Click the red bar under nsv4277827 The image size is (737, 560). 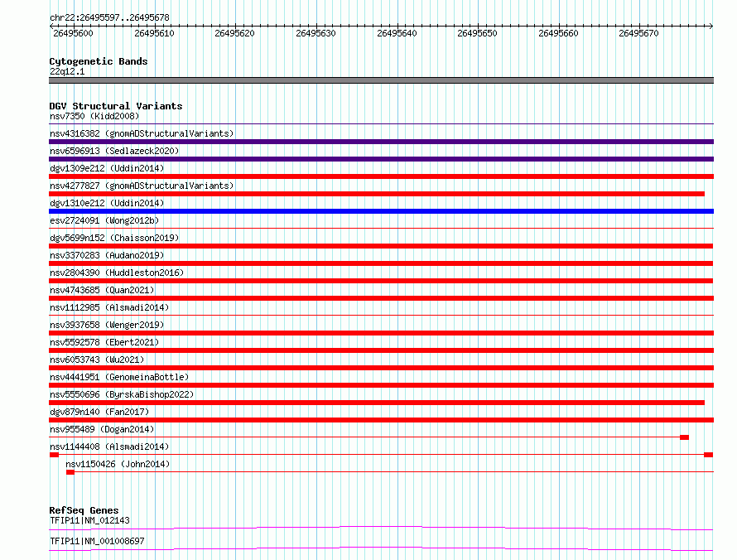pyautogui.click(x=377, y=194)
